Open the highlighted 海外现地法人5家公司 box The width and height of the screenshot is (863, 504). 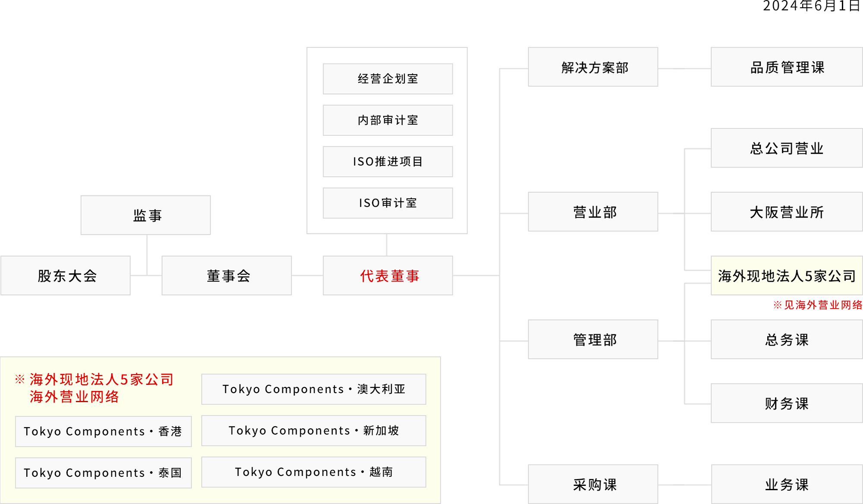click(x=787, y=275)
